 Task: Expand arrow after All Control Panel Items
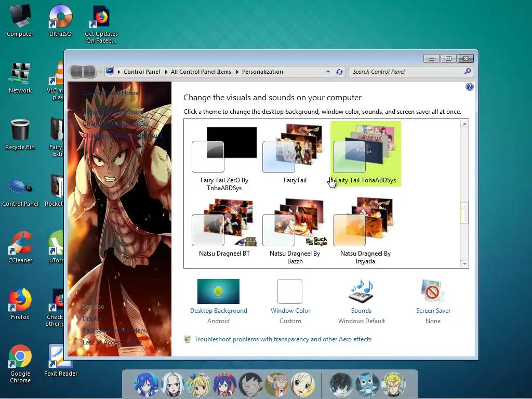click(237, 72)
